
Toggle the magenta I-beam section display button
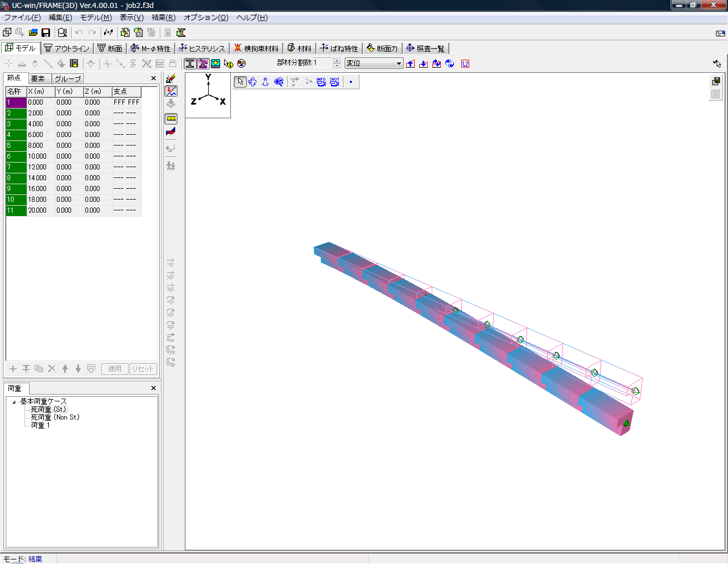tap(203, 64)
